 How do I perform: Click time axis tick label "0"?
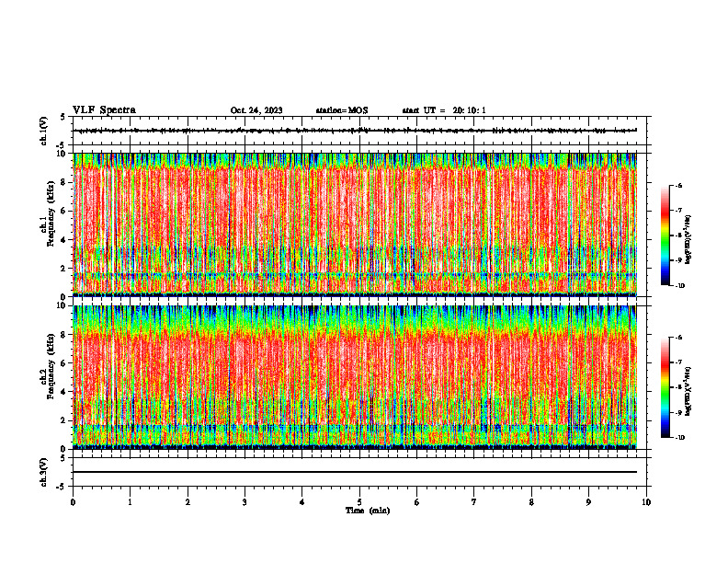point(73,502)
